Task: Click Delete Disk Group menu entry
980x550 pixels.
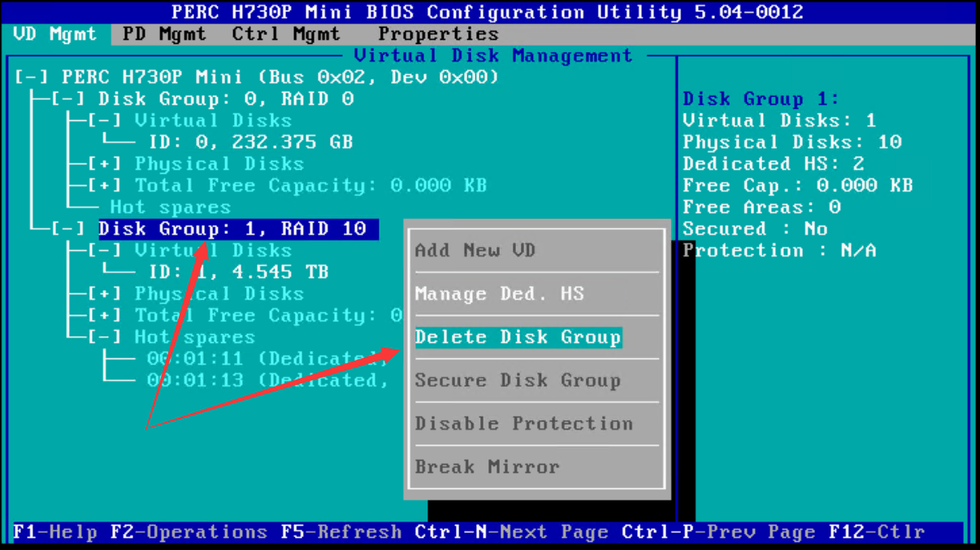Action: pyautogui.click(x=518, y=337)
